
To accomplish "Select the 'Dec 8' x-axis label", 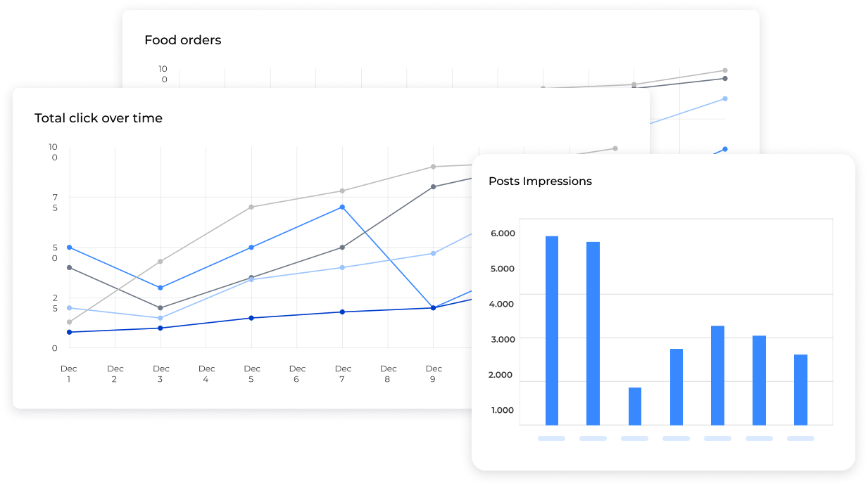I will point(388,373).
